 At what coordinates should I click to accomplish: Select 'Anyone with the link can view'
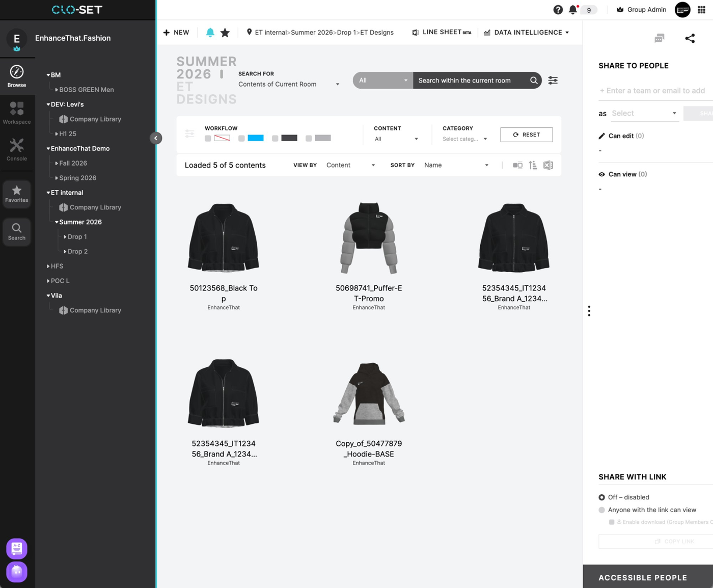602,510
